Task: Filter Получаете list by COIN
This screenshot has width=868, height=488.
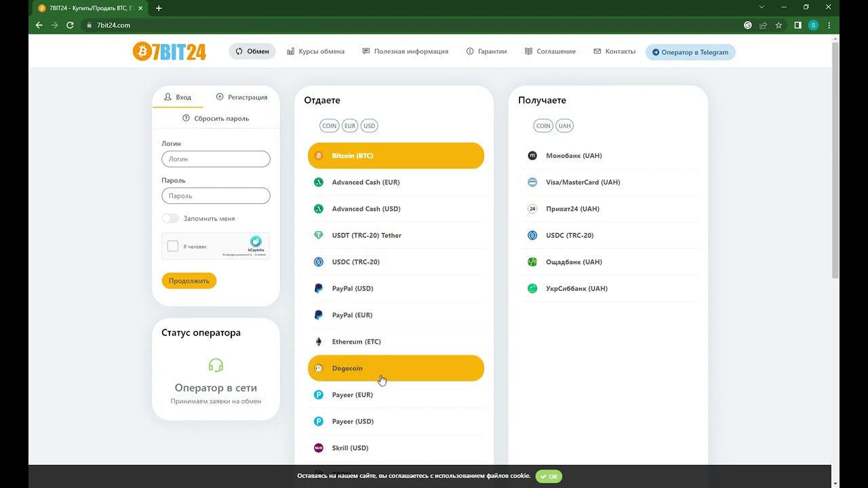Action: point(543,125)
